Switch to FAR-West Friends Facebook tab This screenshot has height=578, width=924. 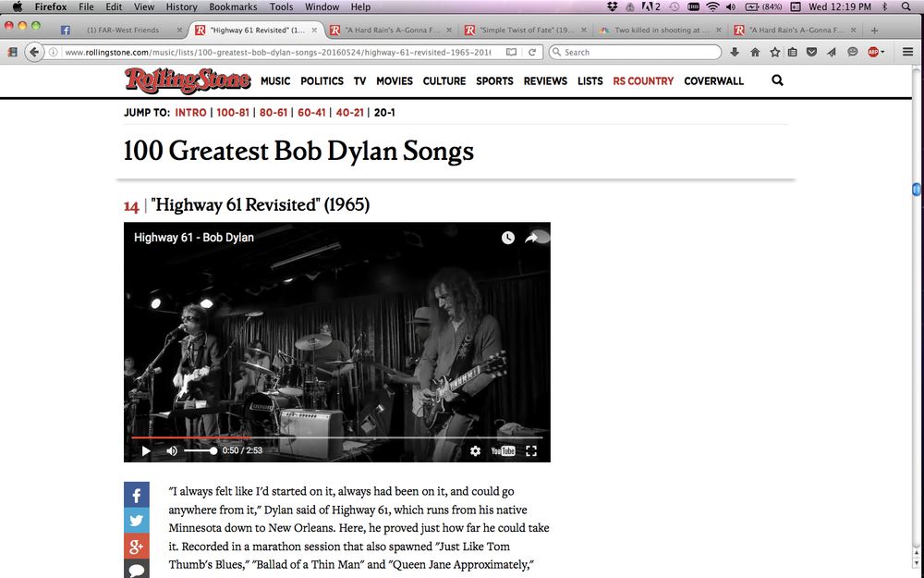[x=122, y=31]
